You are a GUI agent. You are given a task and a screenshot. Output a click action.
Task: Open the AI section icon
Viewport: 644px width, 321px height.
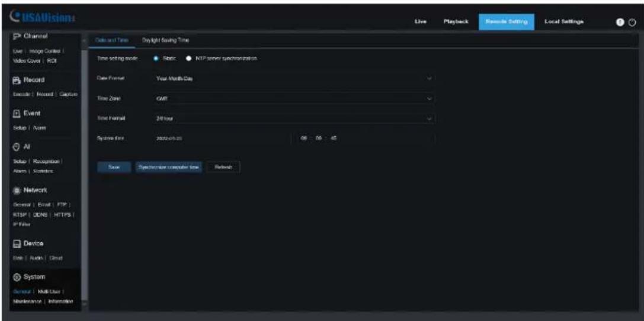click(15, 147)
